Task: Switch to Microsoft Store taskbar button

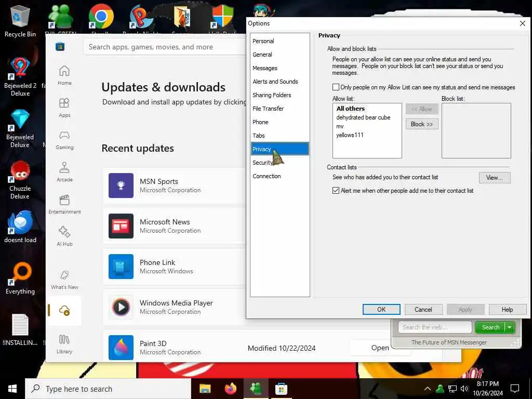Action: [281, 389]
